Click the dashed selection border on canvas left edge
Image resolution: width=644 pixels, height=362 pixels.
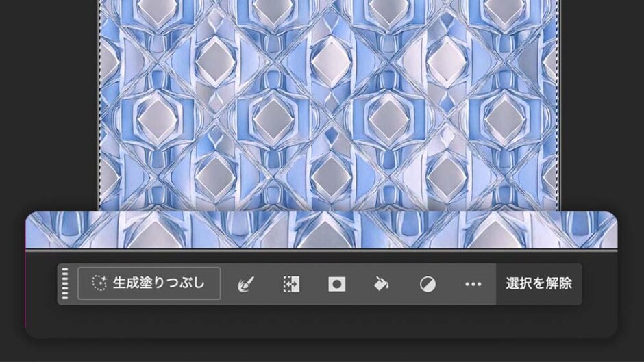(x=99, y=103)
